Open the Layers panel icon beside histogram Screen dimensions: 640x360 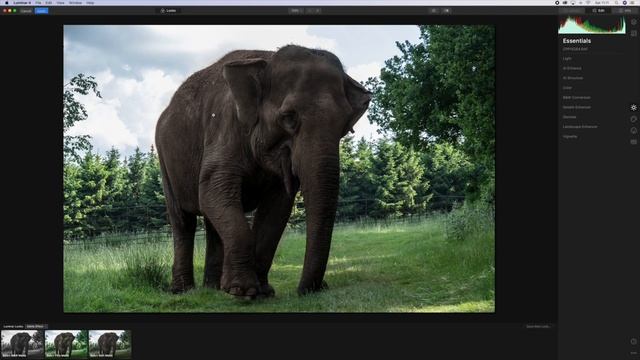pyautogui.click(x=633, y=22)
